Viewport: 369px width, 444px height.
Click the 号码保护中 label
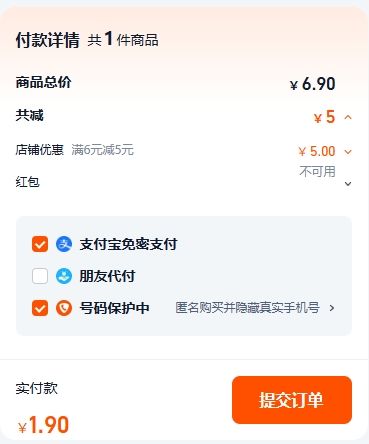tap(114, 308)
